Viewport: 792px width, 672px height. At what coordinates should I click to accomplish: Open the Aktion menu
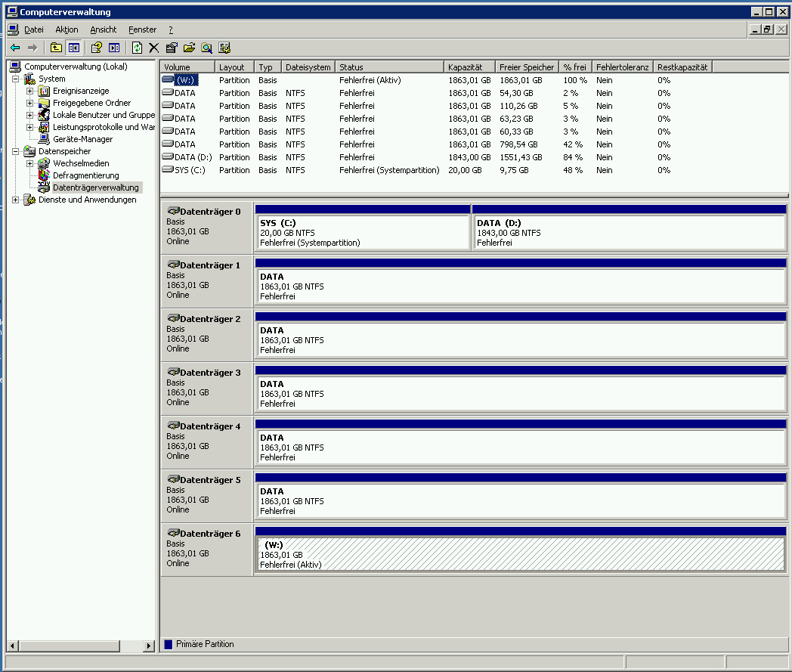[67, 29]
